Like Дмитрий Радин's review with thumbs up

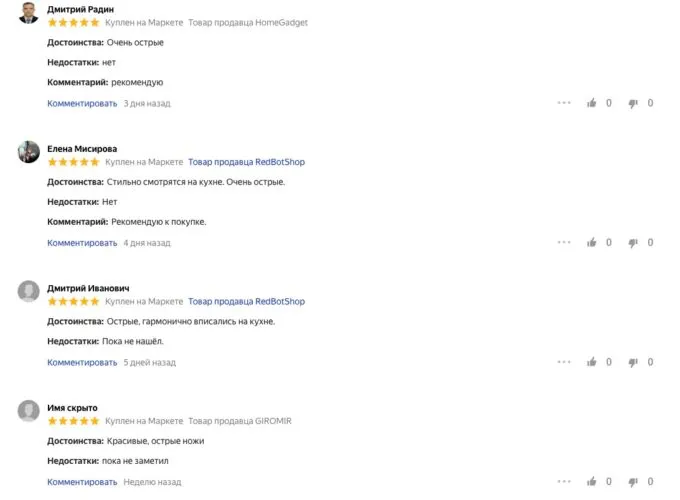tap(592, 102)
